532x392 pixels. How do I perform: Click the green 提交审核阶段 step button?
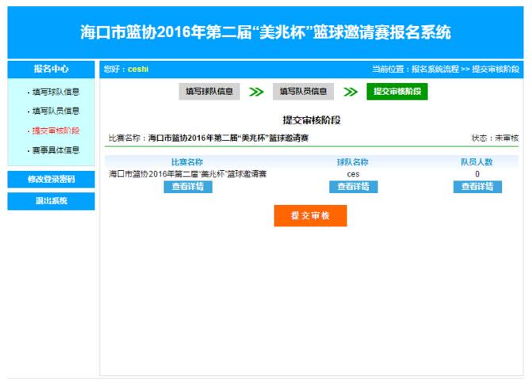click(x=397, y=92)
